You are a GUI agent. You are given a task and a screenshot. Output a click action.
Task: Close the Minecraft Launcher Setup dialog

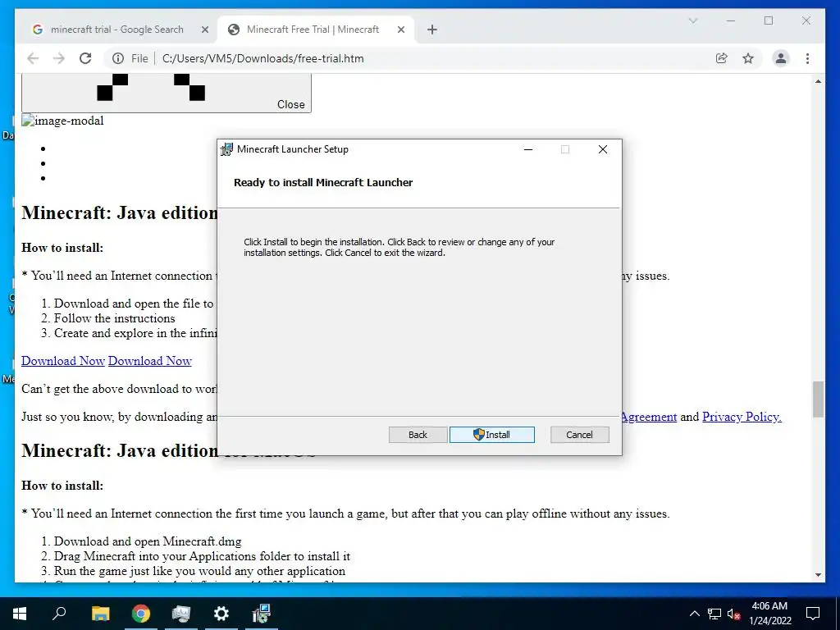(603, 149)
